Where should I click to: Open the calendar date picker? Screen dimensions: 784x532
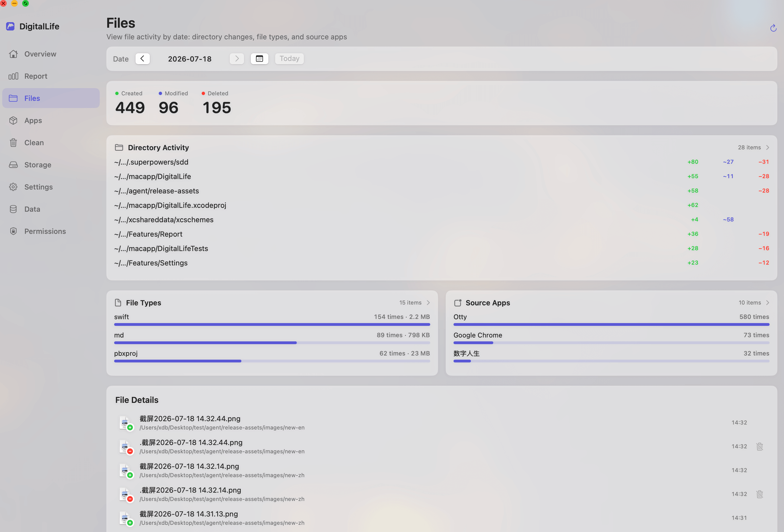[x=259, y=59]
